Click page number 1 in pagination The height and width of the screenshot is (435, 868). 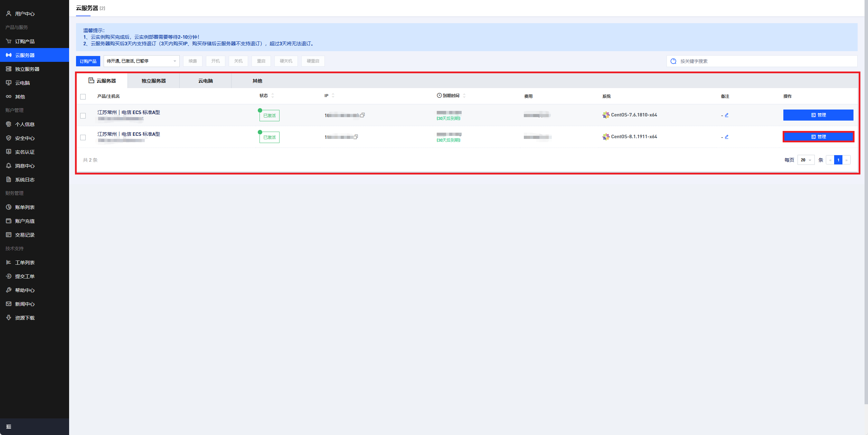pos(838,160)
